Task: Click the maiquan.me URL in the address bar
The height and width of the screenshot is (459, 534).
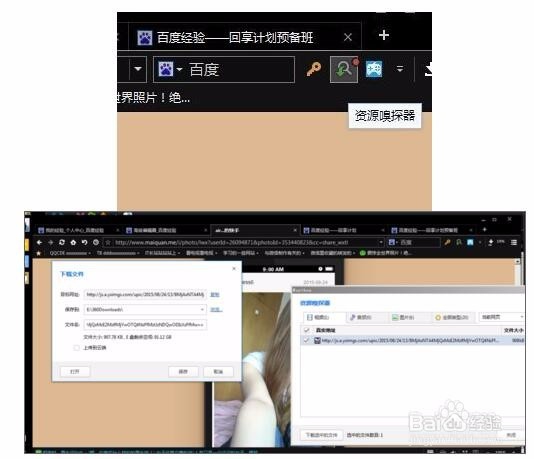Action: [231, 242]
